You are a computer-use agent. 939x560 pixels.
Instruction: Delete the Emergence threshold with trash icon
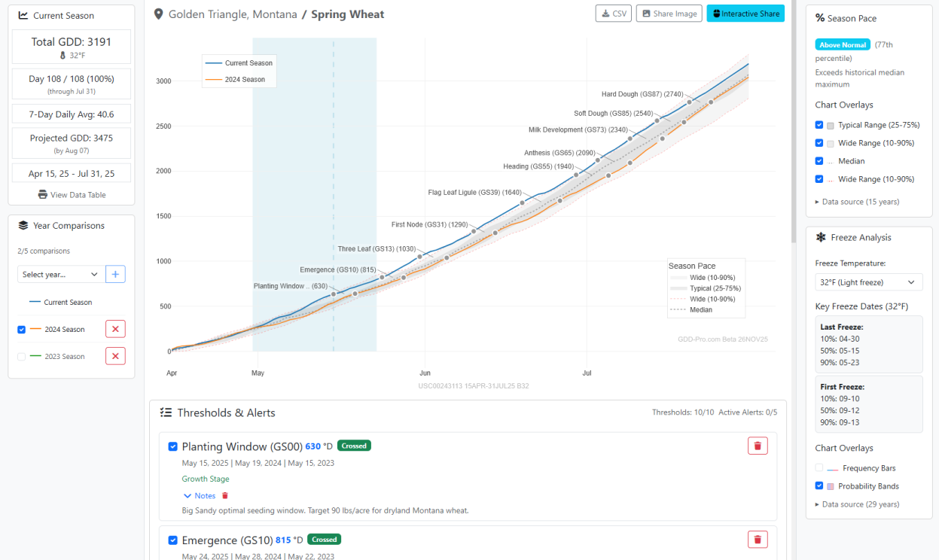pos(758,539)
